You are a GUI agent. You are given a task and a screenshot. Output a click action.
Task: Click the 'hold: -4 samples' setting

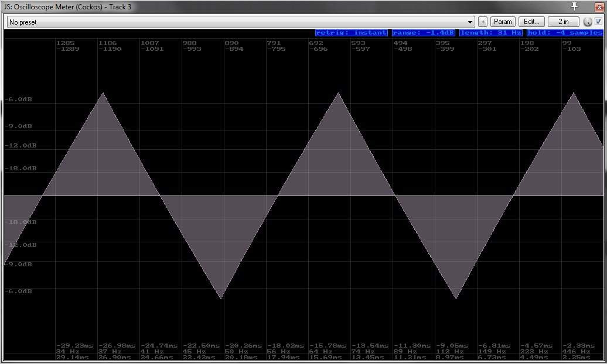coord(565,33)
